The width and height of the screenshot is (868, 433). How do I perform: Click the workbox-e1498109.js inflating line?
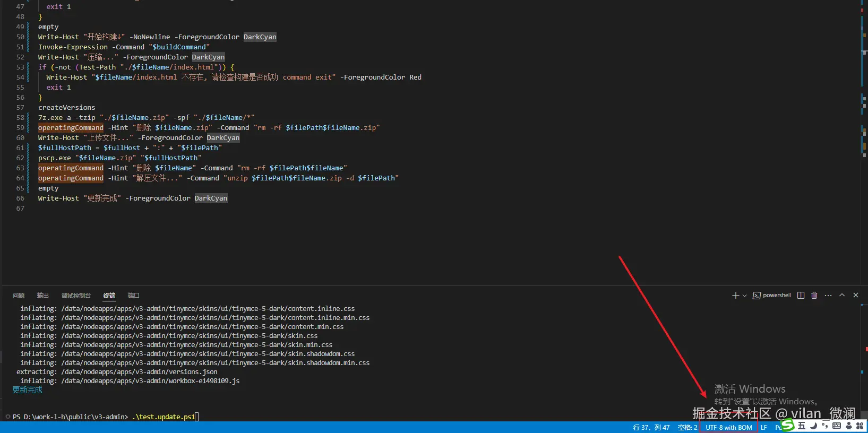(130, 381)
